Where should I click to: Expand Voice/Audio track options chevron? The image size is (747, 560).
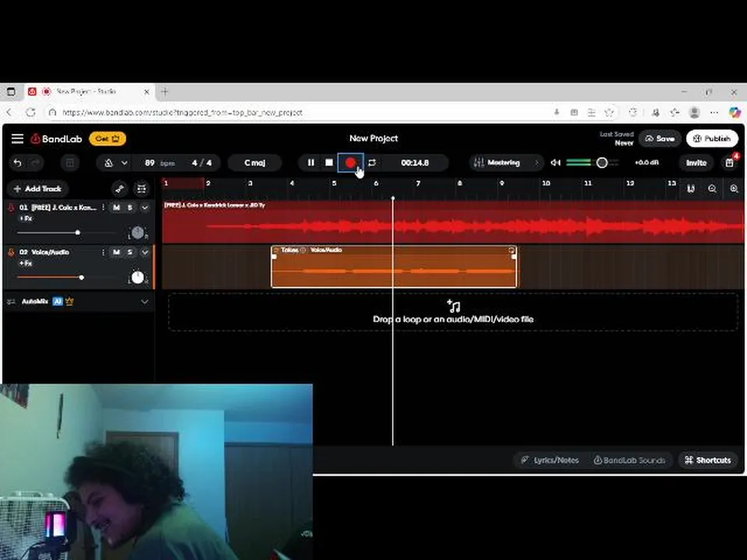[x=145, y=252]
